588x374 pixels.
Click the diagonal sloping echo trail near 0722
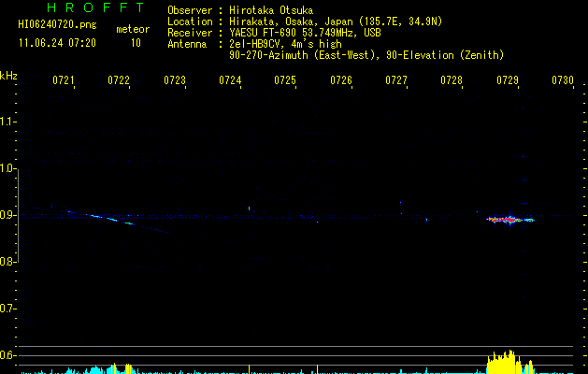(x=117, y=222)
